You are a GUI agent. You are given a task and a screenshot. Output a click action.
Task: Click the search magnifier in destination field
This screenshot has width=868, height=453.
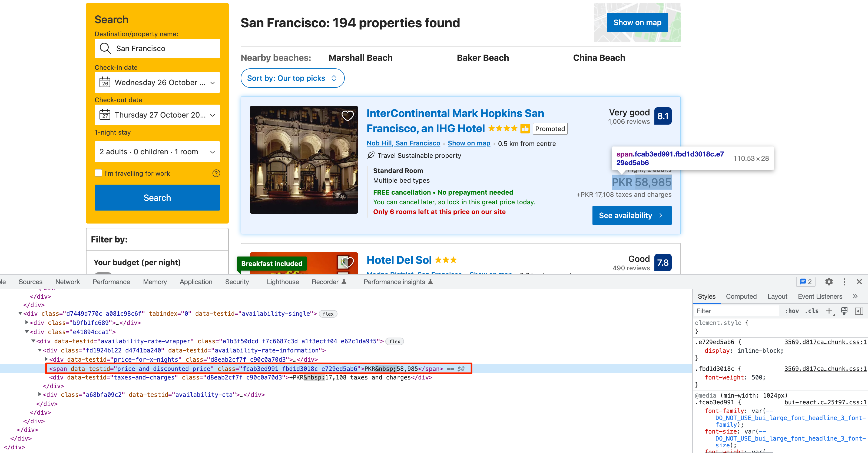105,48
